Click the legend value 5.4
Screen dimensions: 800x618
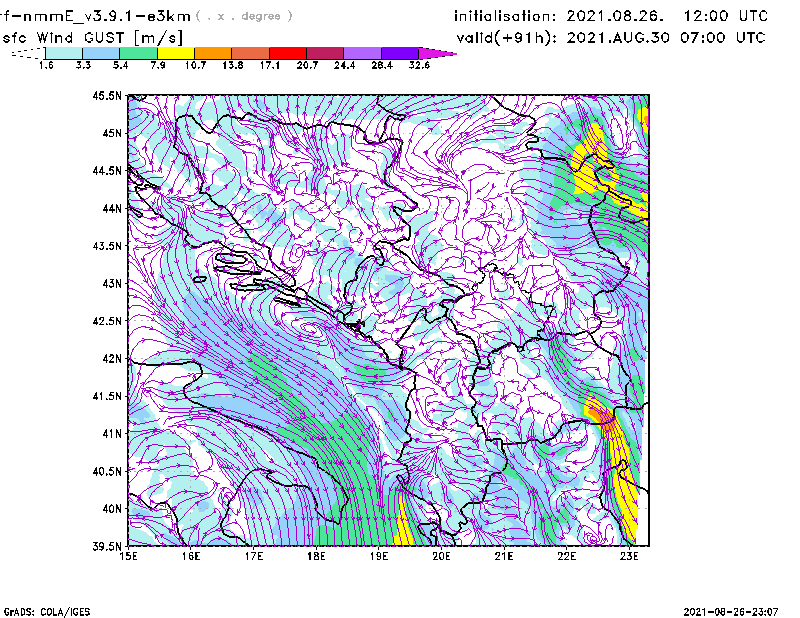click(x=120, y=65)
